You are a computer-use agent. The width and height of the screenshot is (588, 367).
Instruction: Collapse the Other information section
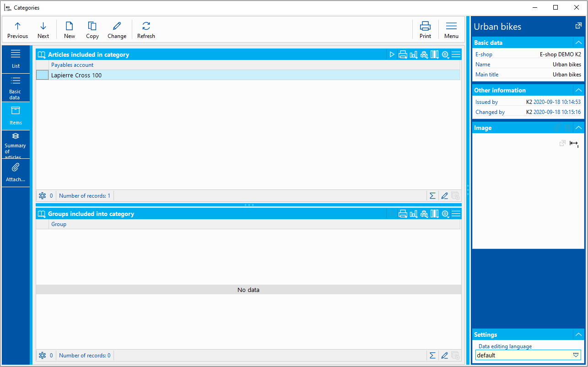coord(579,90)
